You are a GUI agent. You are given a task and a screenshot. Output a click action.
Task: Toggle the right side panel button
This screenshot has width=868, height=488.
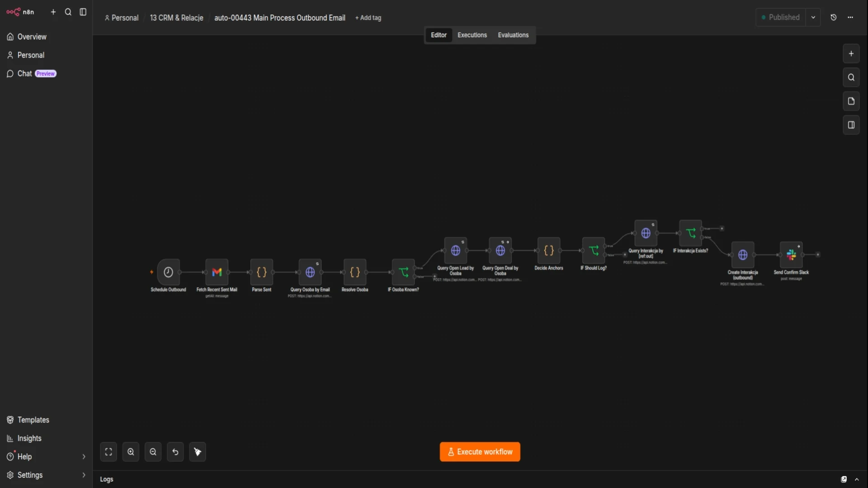(x=851, y=125)
